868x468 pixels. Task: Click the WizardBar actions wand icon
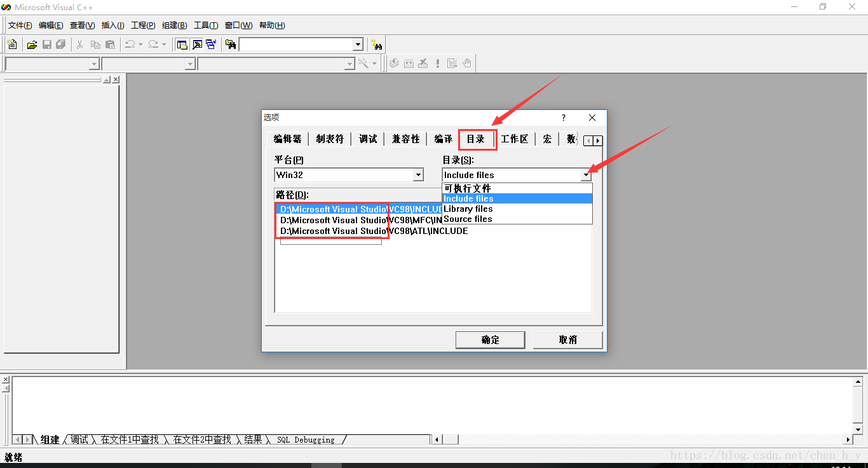coord(363,64)
